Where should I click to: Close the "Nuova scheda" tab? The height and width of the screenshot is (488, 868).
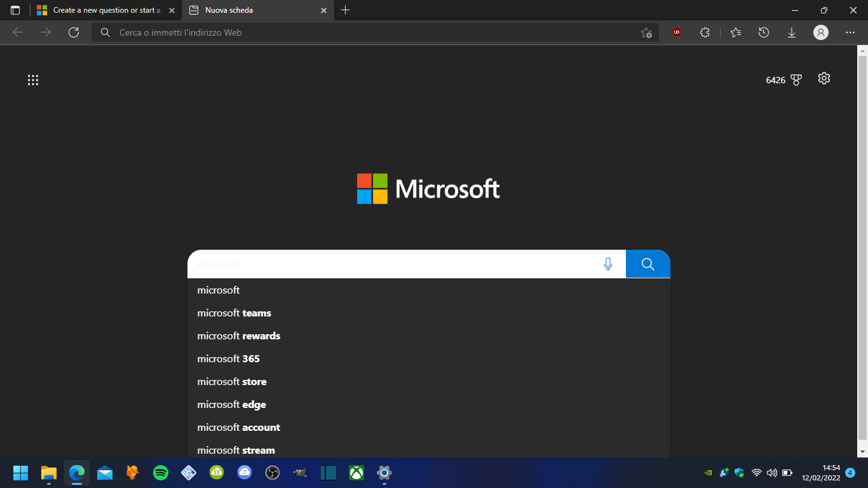point(323,10)
